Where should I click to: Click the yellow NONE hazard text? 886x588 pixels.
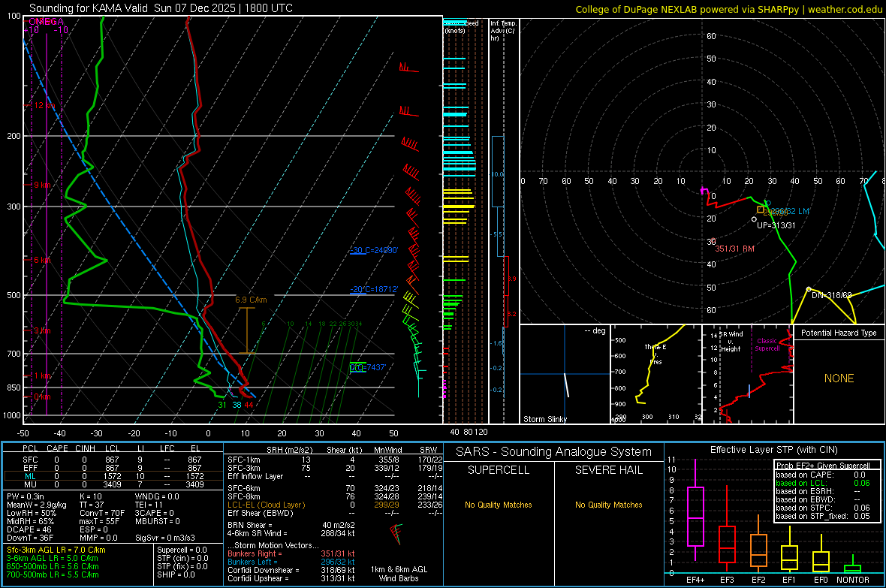click(x=839, y=378)
